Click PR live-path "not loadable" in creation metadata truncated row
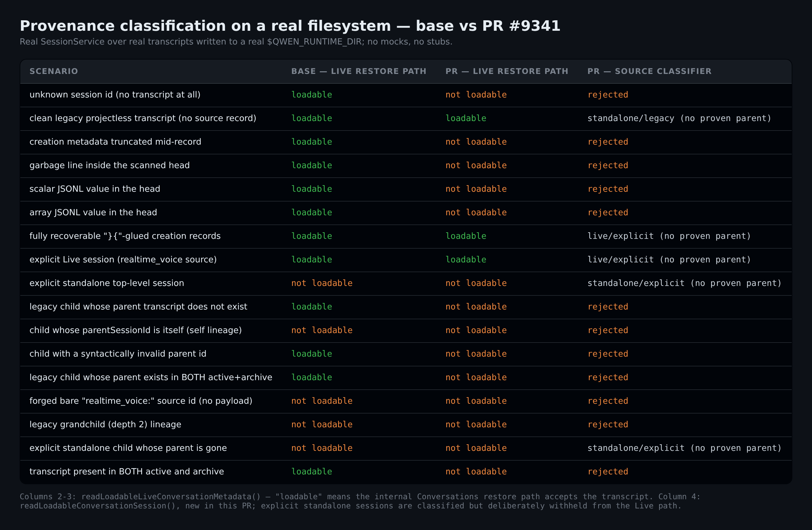The width and height of the screenshot is (812, 530). 476,142
